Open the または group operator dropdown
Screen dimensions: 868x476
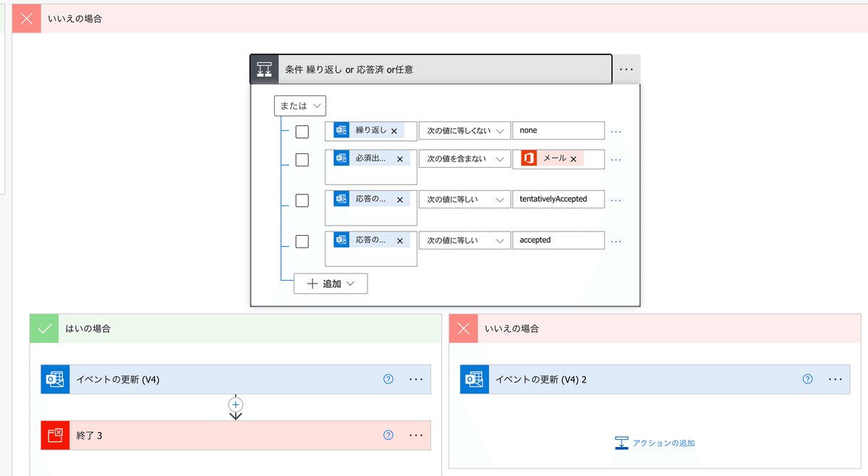(300, 106)
